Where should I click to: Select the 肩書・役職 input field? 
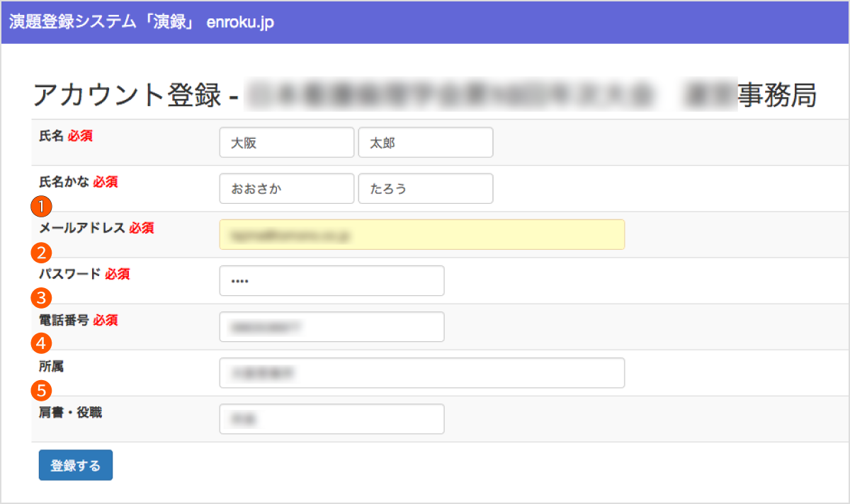[331, 419]
